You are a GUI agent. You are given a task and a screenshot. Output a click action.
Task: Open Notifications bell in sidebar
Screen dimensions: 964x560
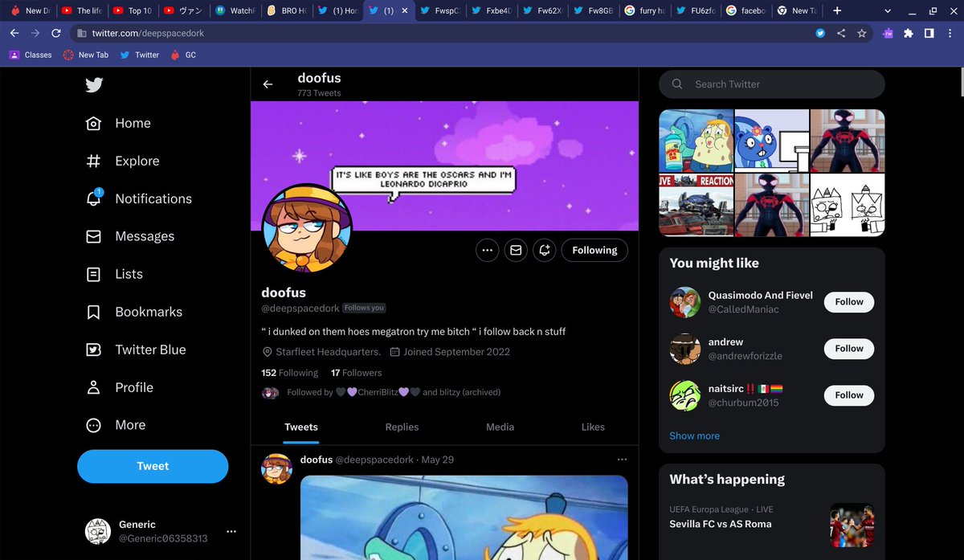point(93,198)
